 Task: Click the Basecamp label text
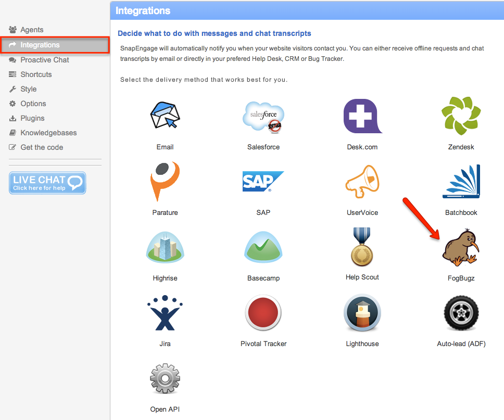(263, 278)
